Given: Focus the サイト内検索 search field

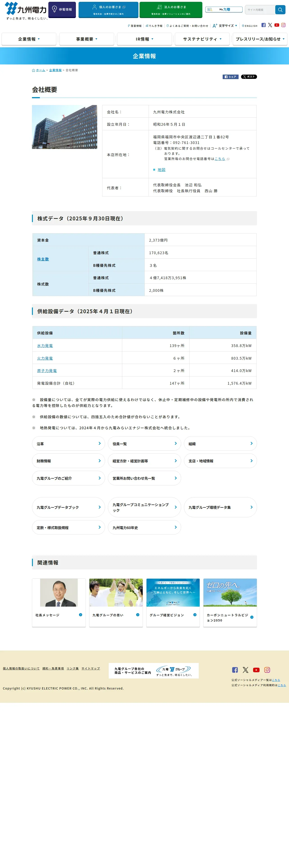Looking at the screenshot, I should point(260,9).
